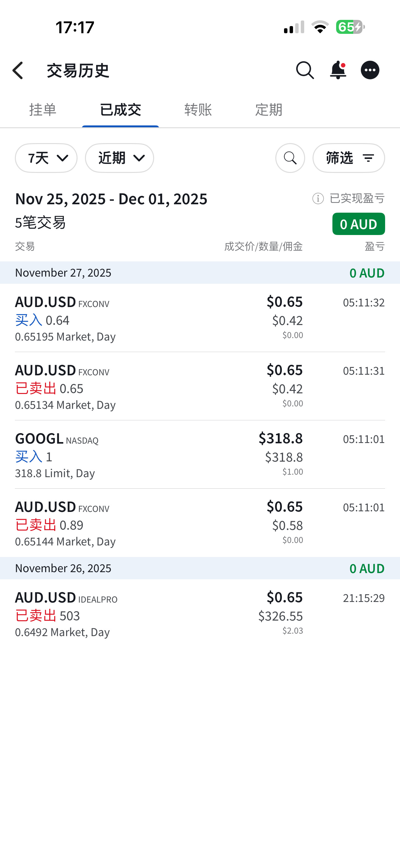The image size is (400, 868).
Task: Tap the info icon beside 已实现盈亏
Action: coord(318,198)
